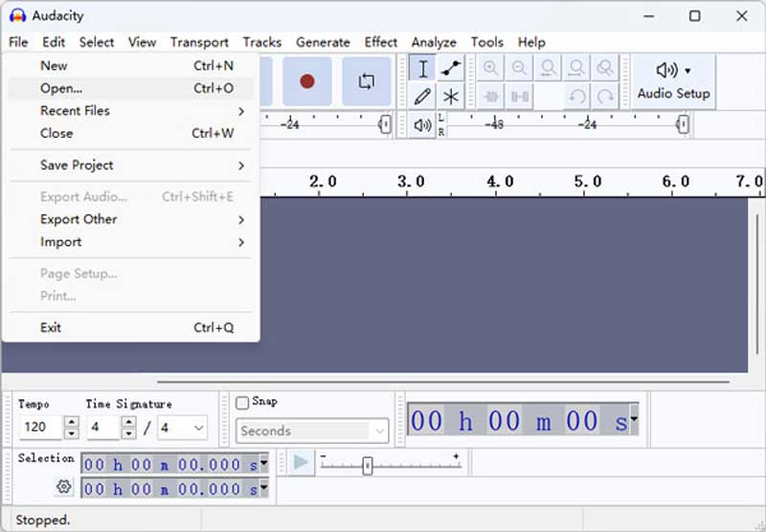The height and width of the screenshot is (532, 766).
Task: Click the Zoom In magnifier icon
Action: click(x=490, y=68)
